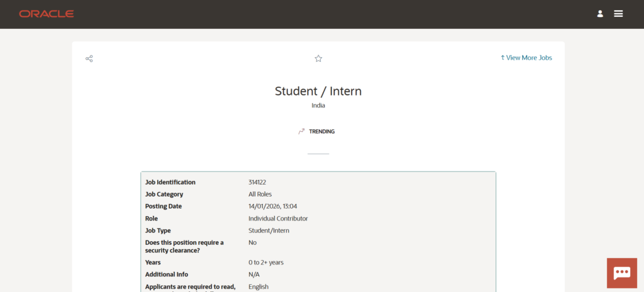The height and width of the screenshot is (292, 644).
Task: Open the hamburger navigation menu
Action: 618,14
